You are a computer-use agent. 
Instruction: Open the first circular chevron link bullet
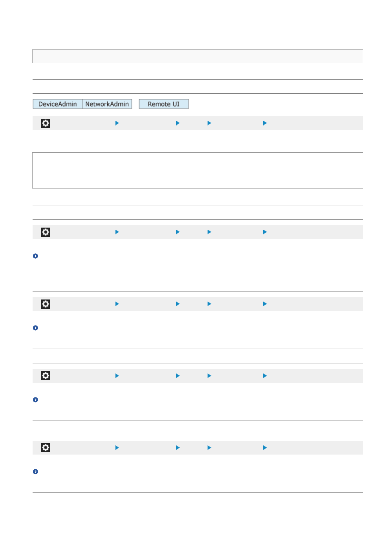(35, 256)
